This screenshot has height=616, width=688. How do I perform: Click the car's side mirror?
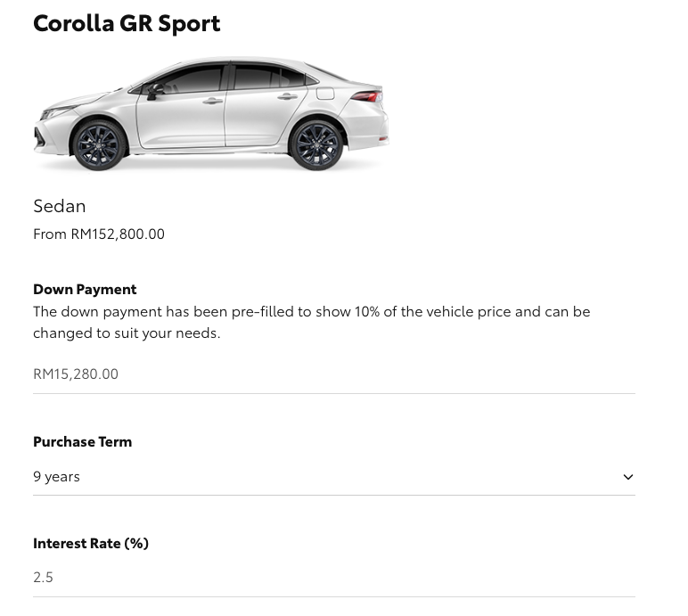(152, 89)
